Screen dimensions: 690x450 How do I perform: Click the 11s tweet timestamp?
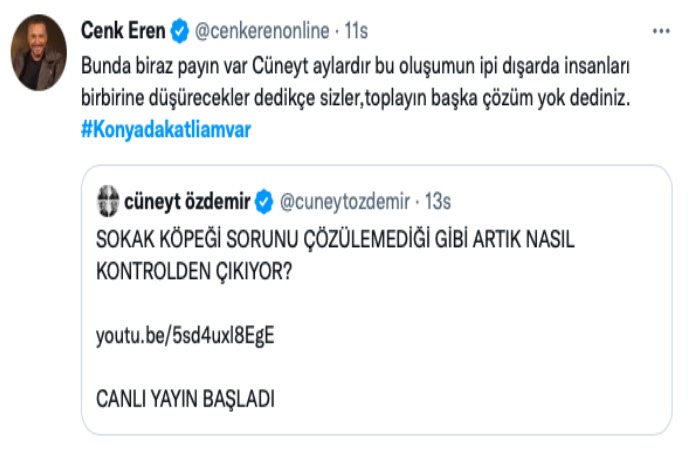(355, 32)
